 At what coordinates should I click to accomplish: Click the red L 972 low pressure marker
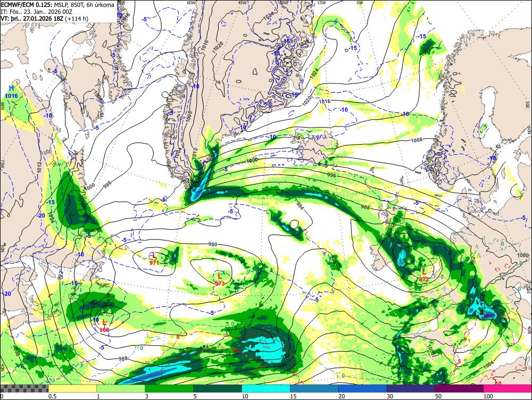[x=424, y=275]
